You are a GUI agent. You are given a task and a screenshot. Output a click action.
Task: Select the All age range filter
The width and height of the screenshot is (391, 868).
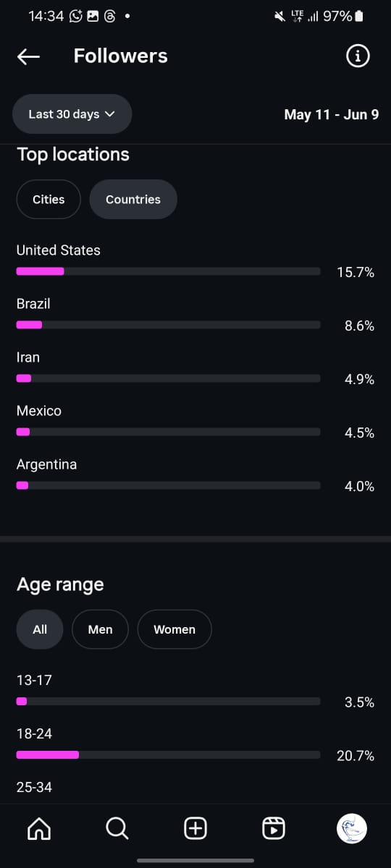click(x=40, y=629)
